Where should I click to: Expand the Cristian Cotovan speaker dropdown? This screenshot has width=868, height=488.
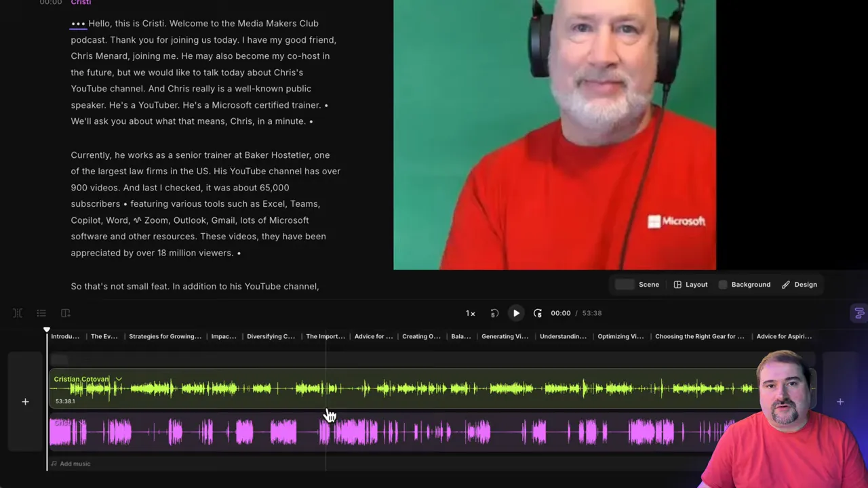coord(119,379)
